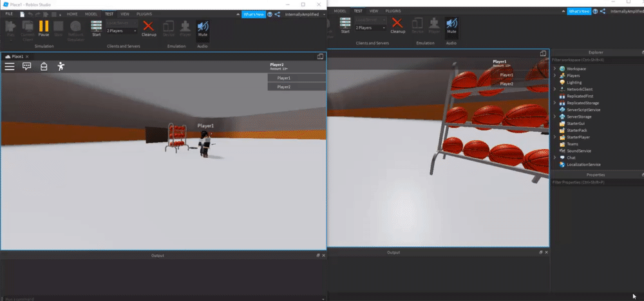Image resolution: width=644 pixels, height=301 pixels.
Task: Open the 2 Players dropdown in left window
Action: 122,31
